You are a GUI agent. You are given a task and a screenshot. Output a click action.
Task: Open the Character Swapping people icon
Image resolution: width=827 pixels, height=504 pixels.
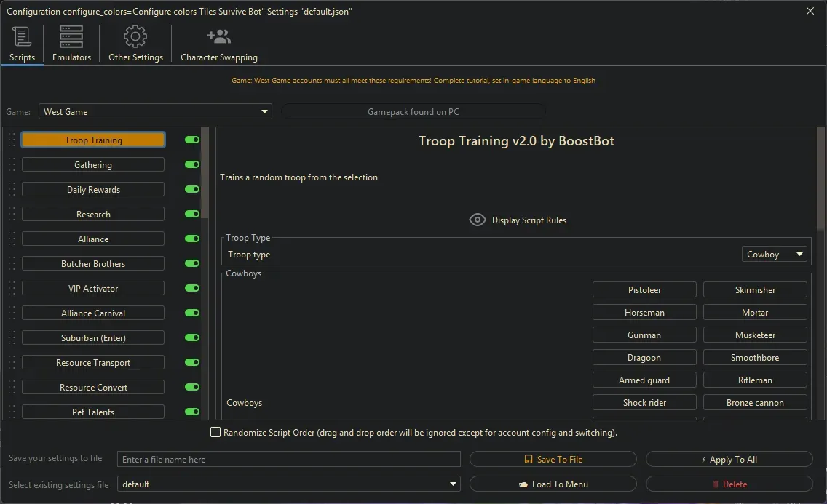[x=218, y=36]
